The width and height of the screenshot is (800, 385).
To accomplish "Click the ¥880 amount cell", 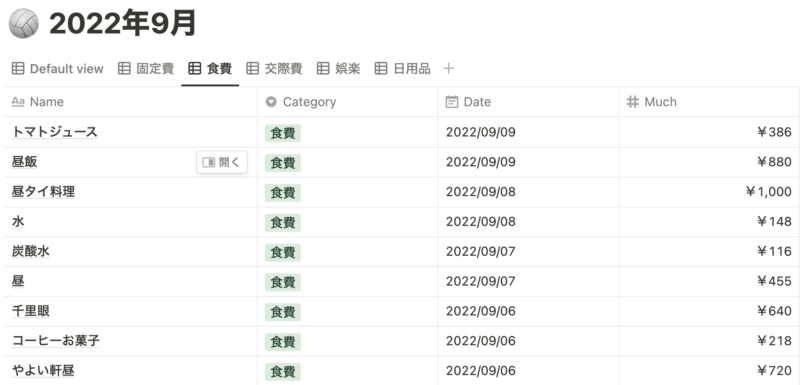I will 709,162.
